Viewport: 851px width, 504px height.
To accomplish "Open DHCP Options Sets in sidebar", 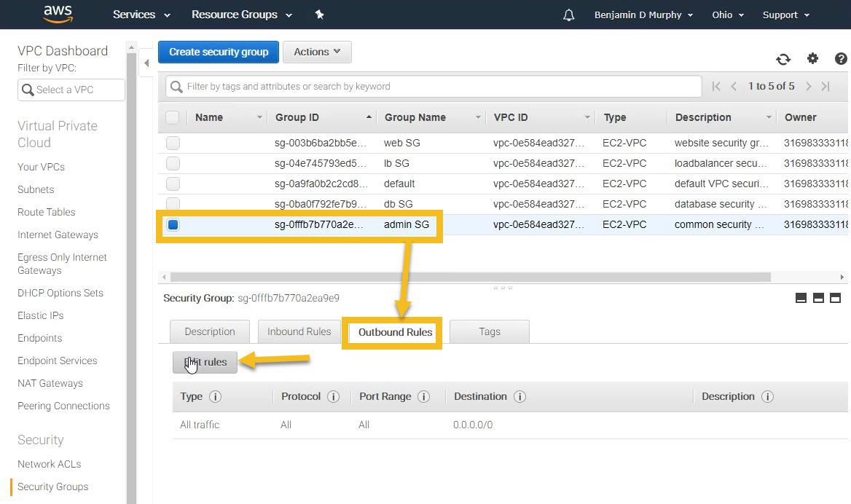I will pos(60,294).
